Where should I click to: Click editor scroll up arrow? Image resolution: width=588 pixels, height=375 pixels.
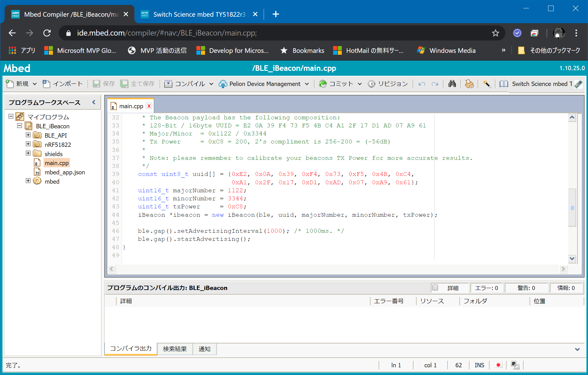point(572,117)
